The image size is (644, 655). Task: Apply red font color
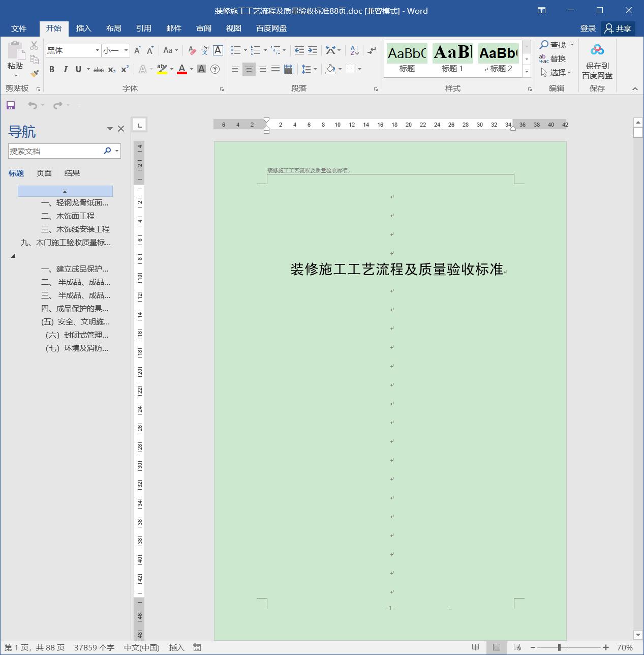point(182,69)
